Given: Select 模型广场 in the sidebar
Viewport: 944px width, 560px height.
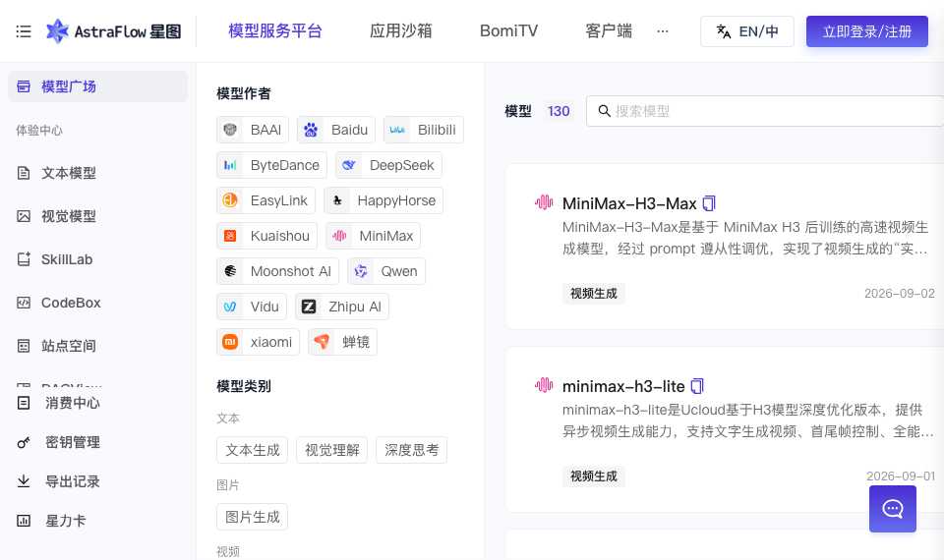Looking at the screenshot, I should pyautogui.click(x=97, y=86).
